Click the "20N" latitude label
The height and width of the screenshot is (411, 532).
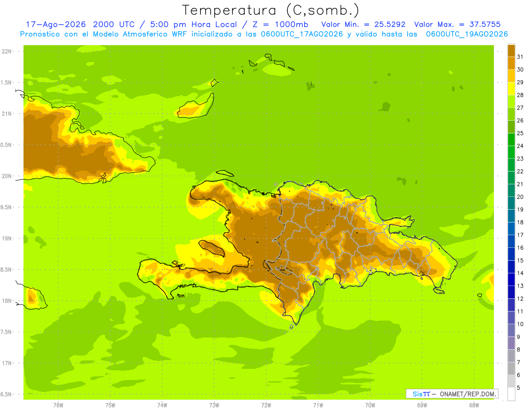pos(7,176)
